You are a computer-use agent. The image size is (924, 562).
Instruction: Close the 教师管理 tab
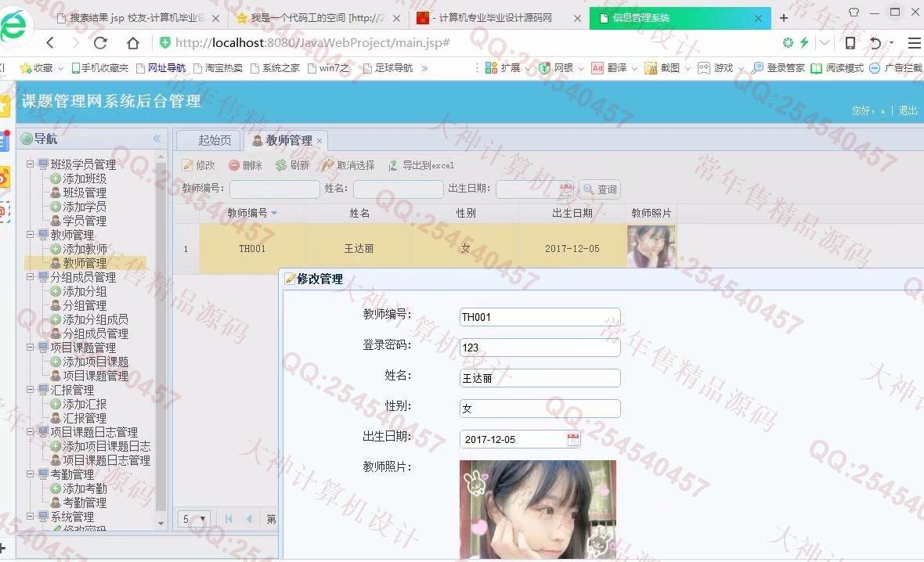pyautogui.click(x=319, y=141)
